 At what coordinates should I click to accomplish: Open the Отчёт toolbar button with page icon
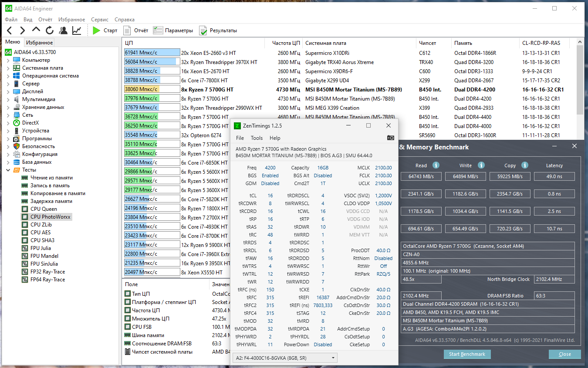tap(135, 30)
